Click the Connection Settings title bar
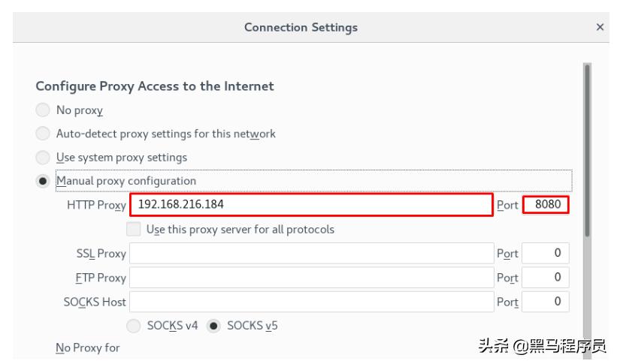Image resolution: width=617 pixels, height=364 pixels. pyautogui.click(x=301, y=27)
